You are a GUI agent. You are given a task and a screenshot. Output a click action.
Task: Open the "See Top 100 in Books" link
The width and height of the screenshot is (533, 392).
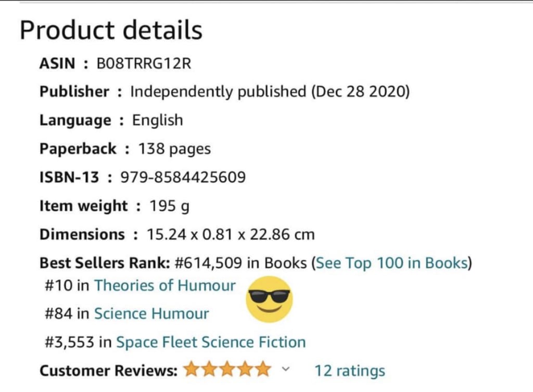tap(391, 263)
